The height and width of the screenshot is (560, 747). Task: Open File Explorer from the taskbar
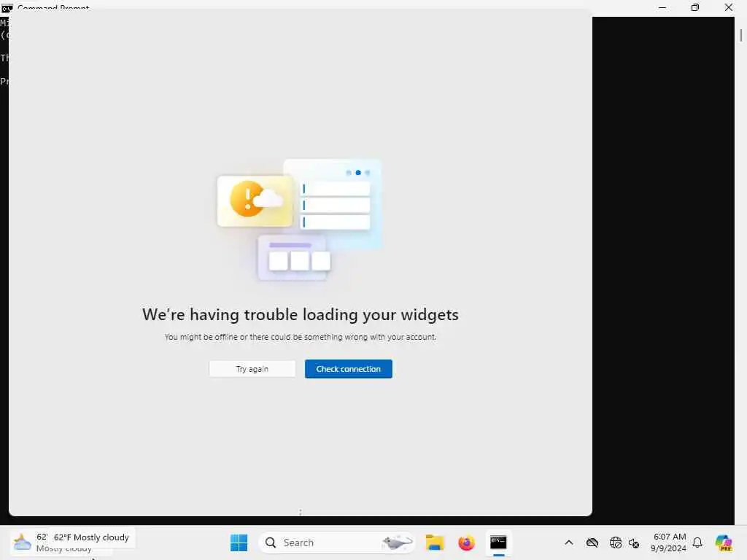pos(435,542)
